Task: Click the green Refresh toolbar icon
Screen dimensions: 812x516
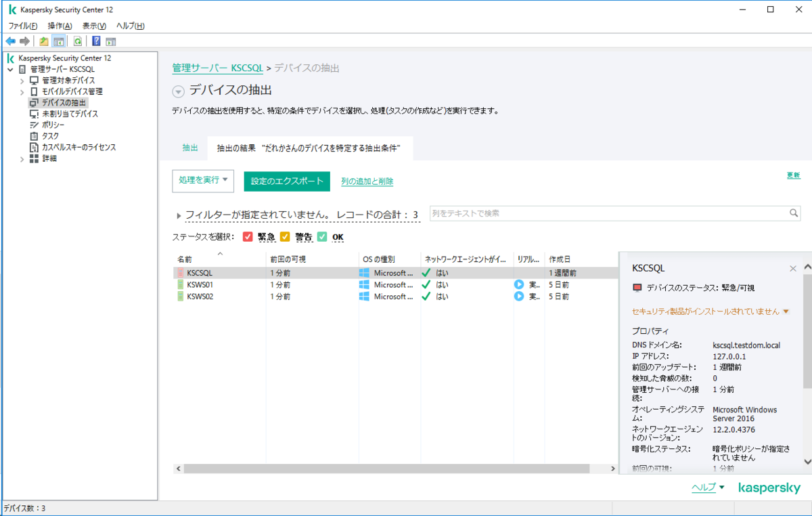Action: coord(78,41)
